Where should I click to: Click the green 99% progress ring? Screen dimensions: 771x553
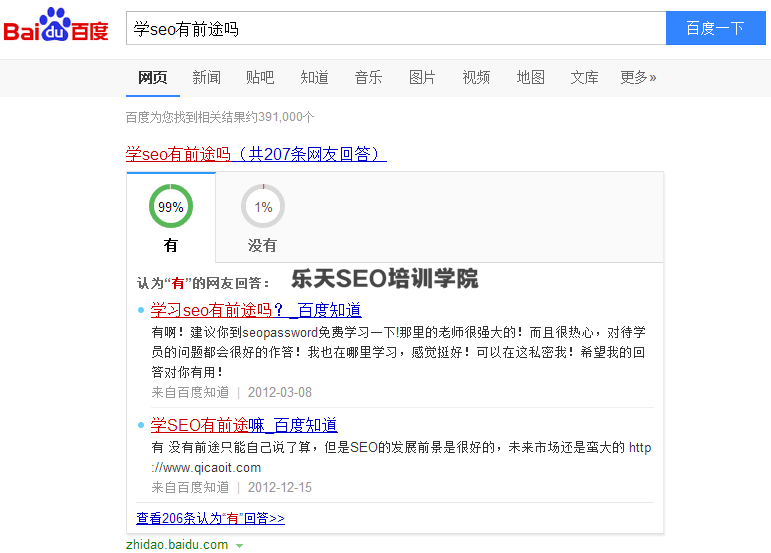click(x=171, y=206)
